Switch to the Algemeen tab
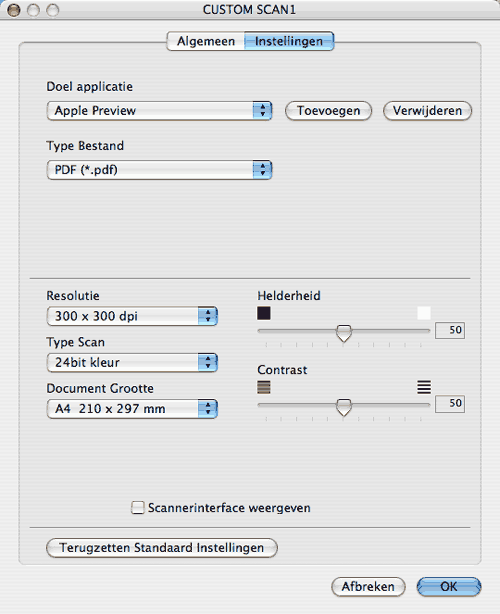 coord(206,41)
